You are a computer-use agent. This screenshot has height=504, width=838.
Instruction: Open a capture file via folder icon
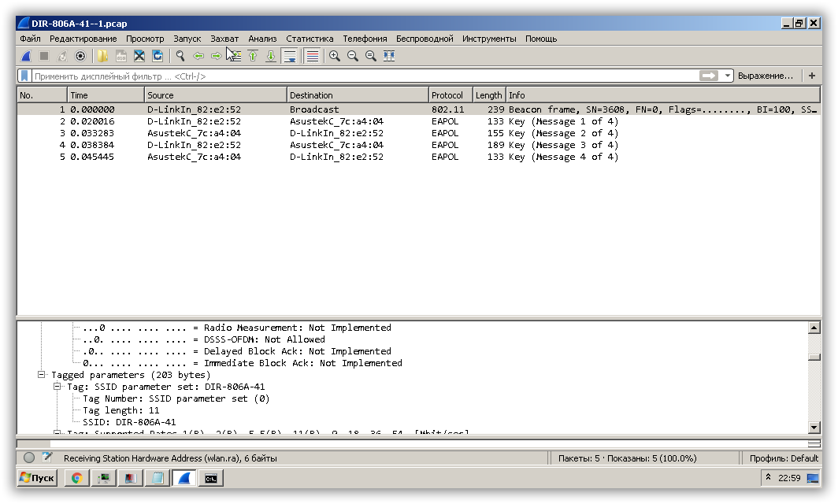coord(102,56)
